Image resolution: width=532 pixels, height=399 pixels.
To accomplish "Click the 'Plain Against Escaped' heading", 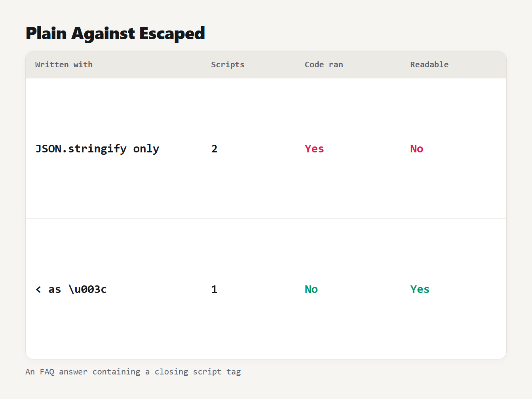I will tap(115, 33).
